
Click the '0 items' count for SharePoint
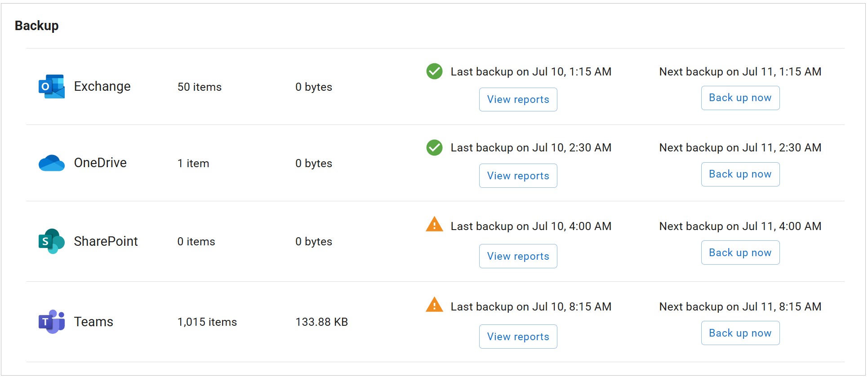[x=196, y=241]
